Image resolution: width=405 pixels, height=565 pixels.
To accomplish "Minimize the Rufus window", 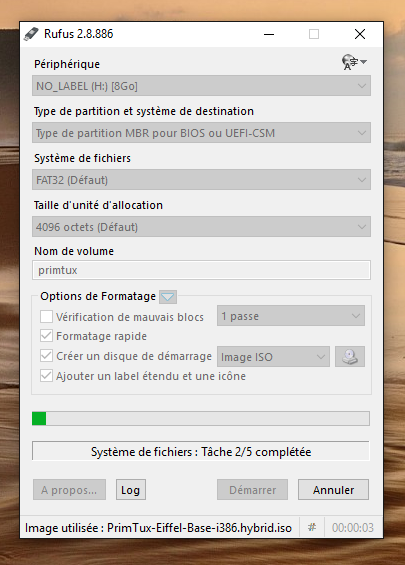I will pyautogui.click(x=269, y=34).
